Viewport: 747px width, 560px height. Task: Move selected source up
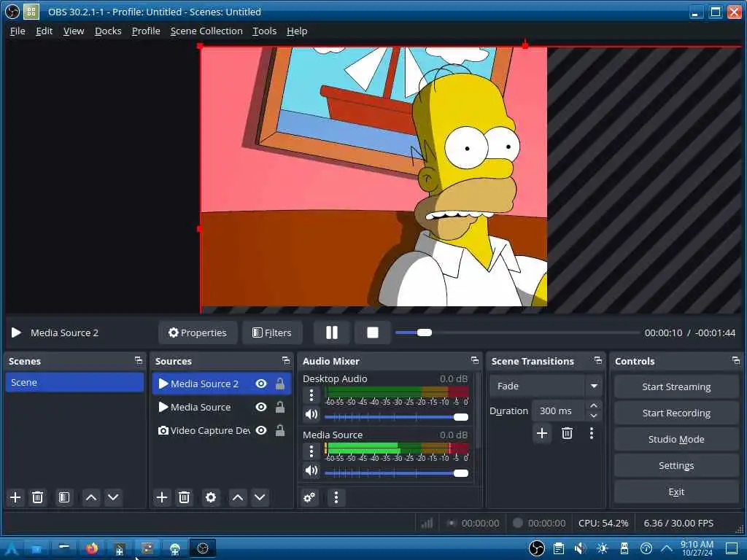[x=238, y=497]
